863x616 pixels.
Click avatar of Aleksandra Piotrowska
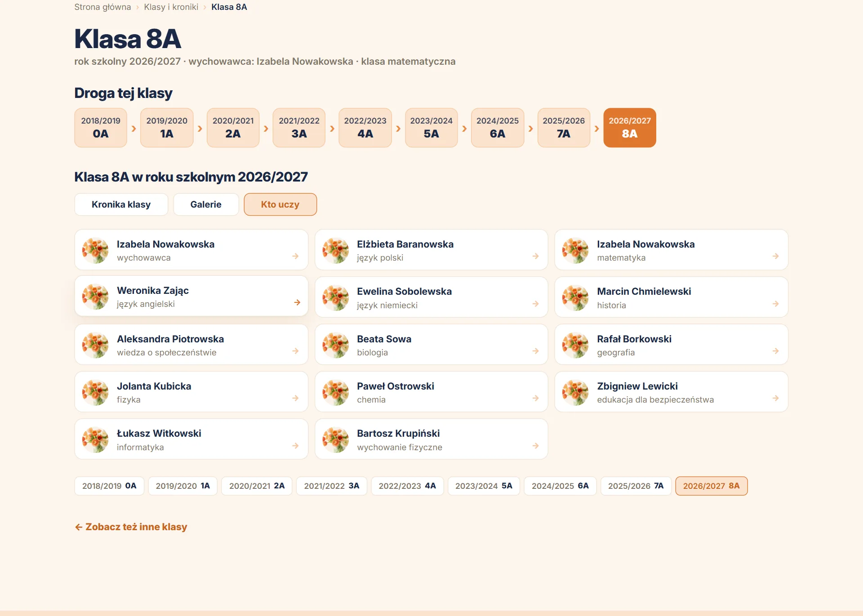click(95, 345)
